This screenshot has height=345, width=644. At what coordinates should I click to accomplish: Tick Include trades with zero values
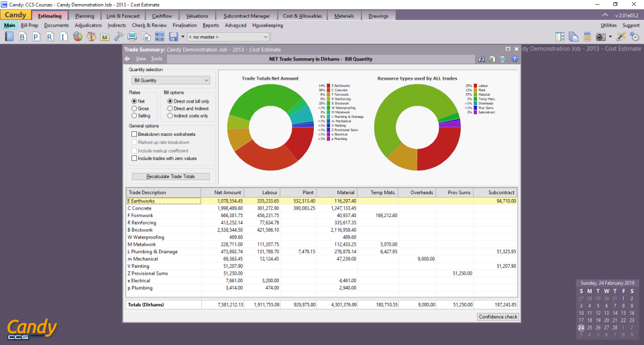point(134,159)
